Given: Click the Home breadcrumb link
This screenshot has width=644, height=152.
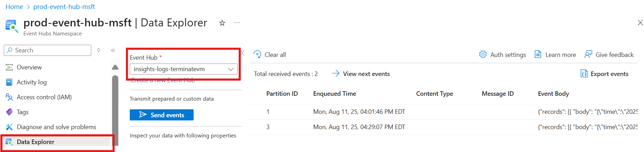Looking at the screenshot, I should pyautogui.click(x=14, y=7).
